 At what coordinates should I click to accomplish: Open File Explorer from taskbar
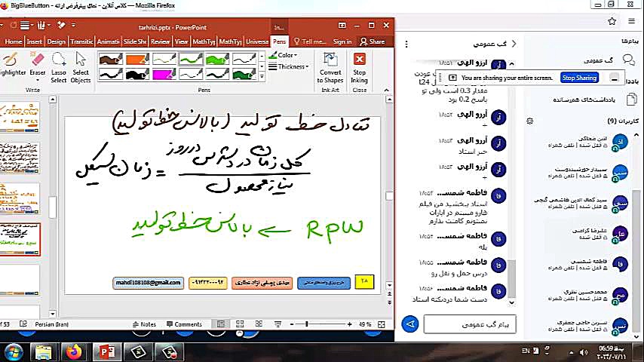(43, 352)
